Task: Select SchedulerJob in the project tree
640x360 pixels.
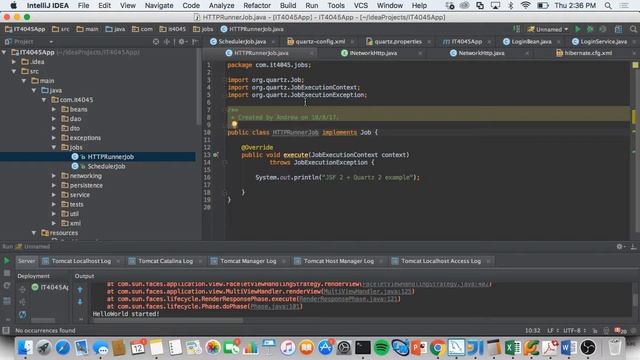Action: click(106, 166)
